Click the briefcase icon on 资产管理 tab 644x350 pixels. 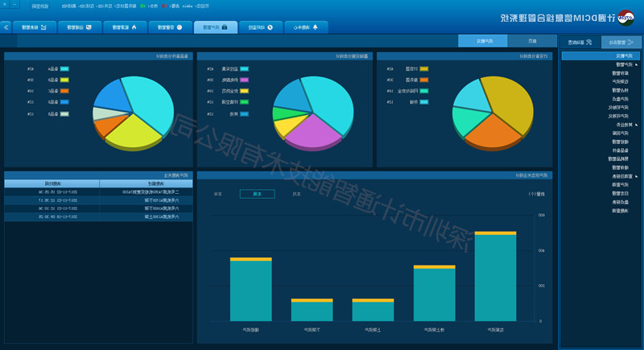tap(225, 27)
